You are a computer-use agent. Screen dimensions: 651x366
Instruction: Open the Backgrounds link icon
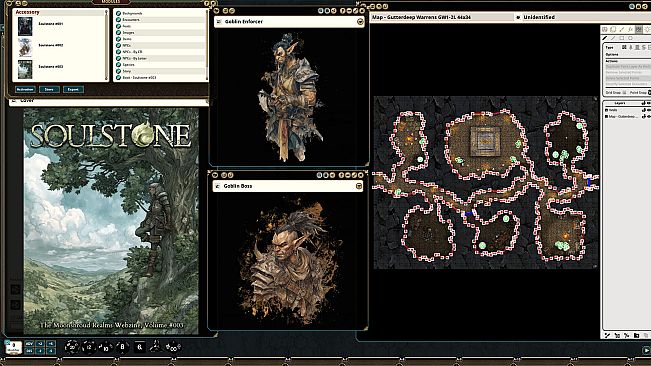[x=118, y=13]
